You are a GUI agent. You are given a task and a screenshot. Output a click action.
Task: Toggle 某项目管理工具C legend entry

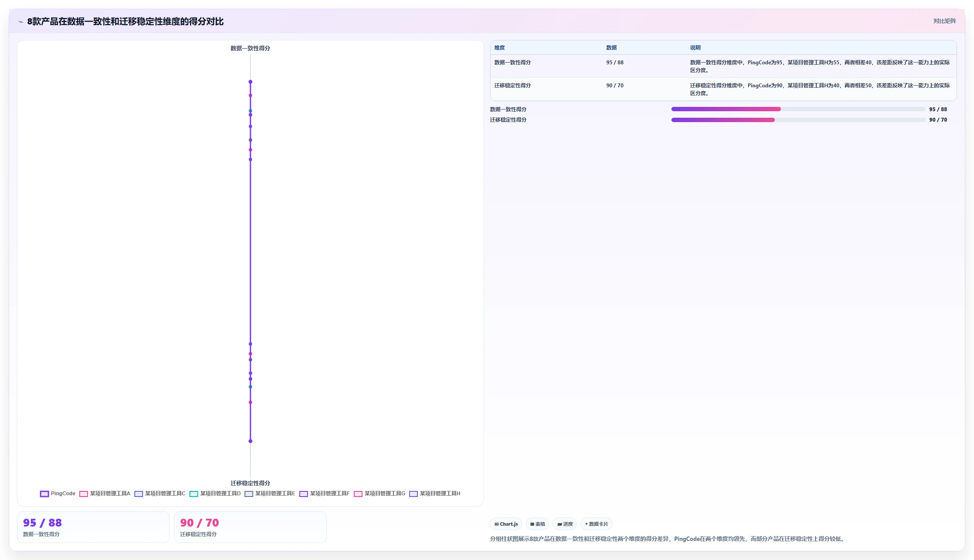(x=160, y=494)
